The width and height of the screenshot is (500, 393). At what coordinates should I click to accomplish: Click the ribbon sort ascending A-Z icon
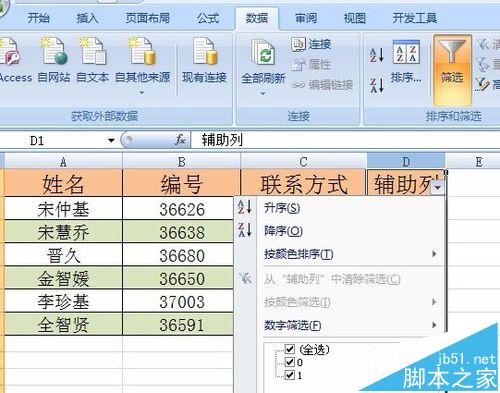[x=377, y=55]
